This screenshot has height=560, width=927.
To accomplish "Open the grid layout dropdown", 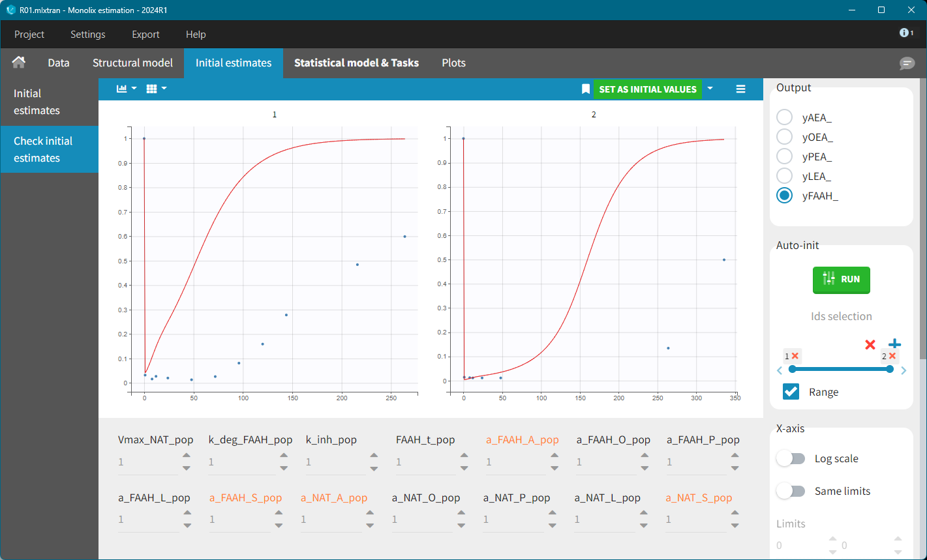I will [157, 89].
